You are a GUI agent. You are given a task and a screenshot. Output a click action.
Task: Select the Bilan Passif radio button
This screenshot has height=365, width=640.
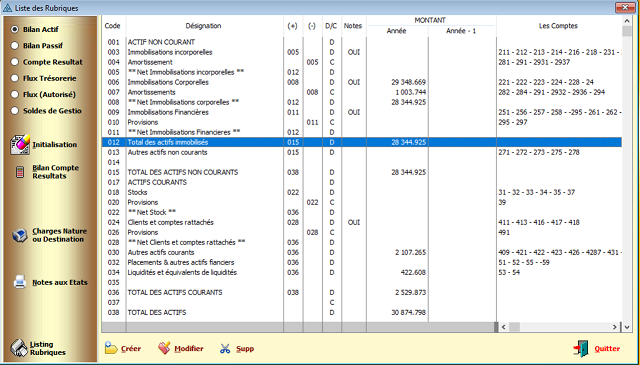click(15, 46)
